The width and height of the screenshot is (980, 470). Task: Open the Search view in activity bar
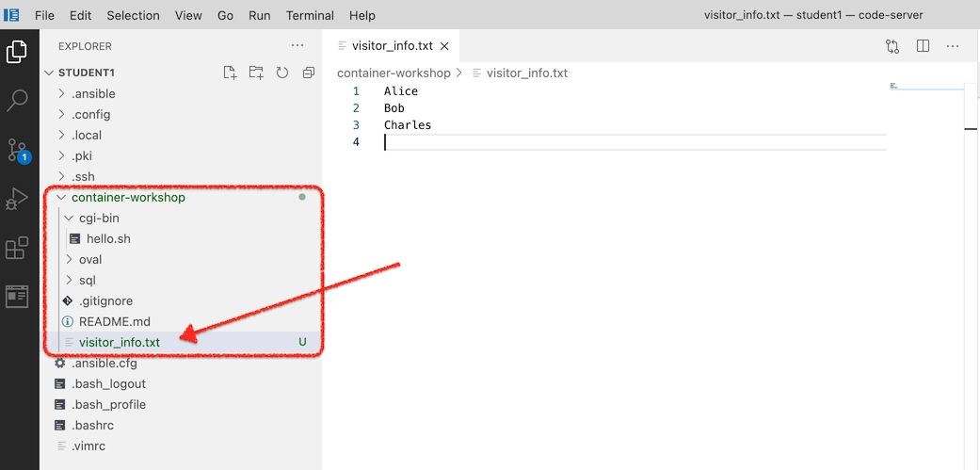17,101
